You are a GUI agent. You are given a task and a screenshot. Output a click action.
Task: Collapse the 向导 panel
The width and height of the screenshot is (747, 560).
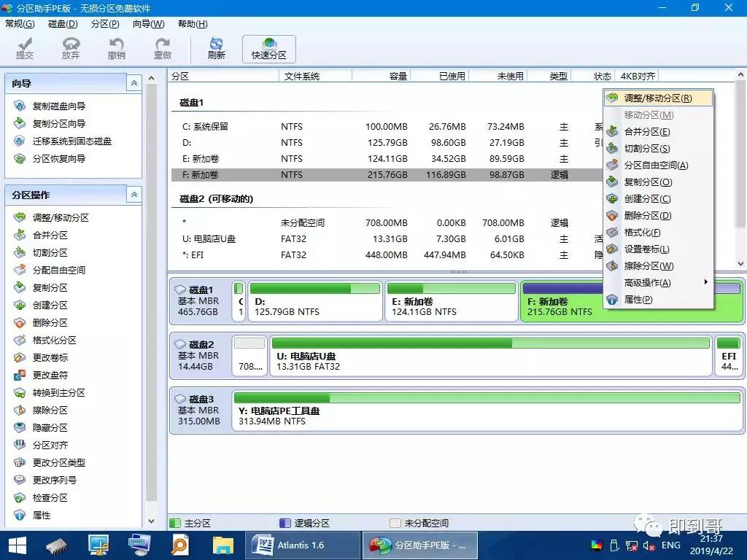(x=133, y=82)
